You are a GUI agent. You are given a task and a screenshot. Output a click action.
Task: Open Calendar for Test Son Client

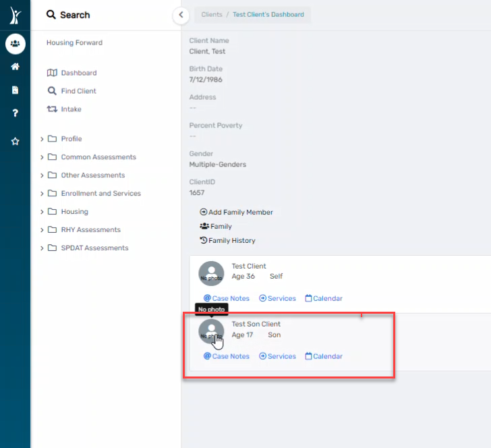click(x=324, y=356)
